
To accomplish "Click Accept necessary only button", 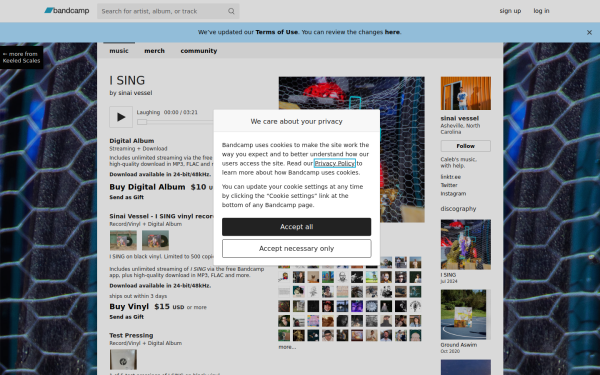I will click(297, 249).
